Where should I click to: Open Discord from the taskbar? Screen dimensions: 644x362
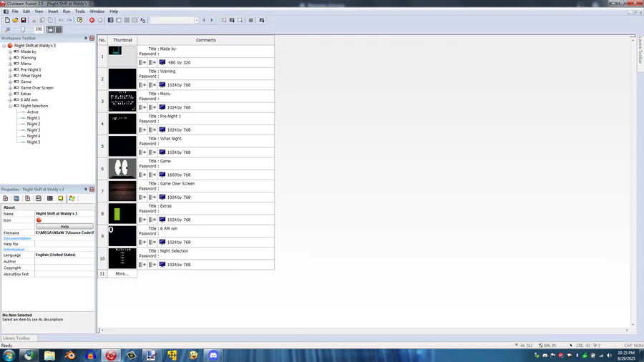213,356
